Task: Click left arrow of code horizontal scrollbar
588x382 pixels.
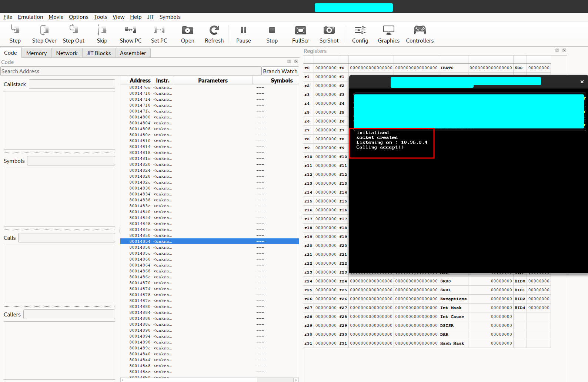Action: (123, 380)
